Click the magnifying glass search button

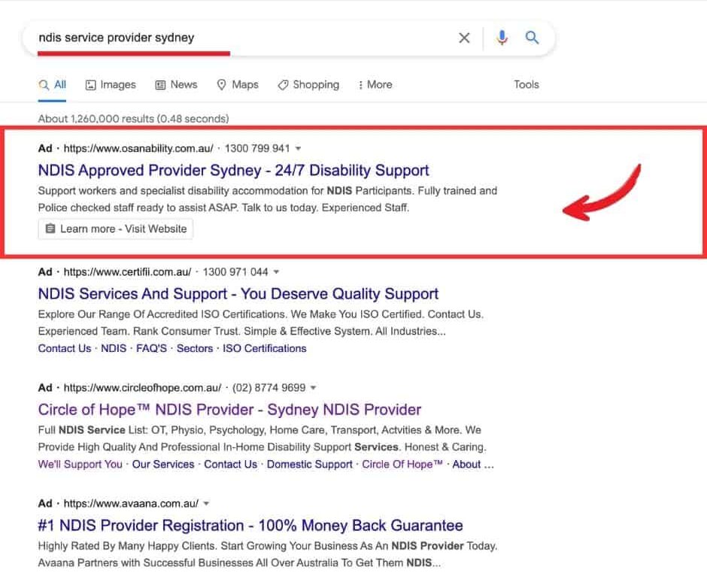click(533, 38)
